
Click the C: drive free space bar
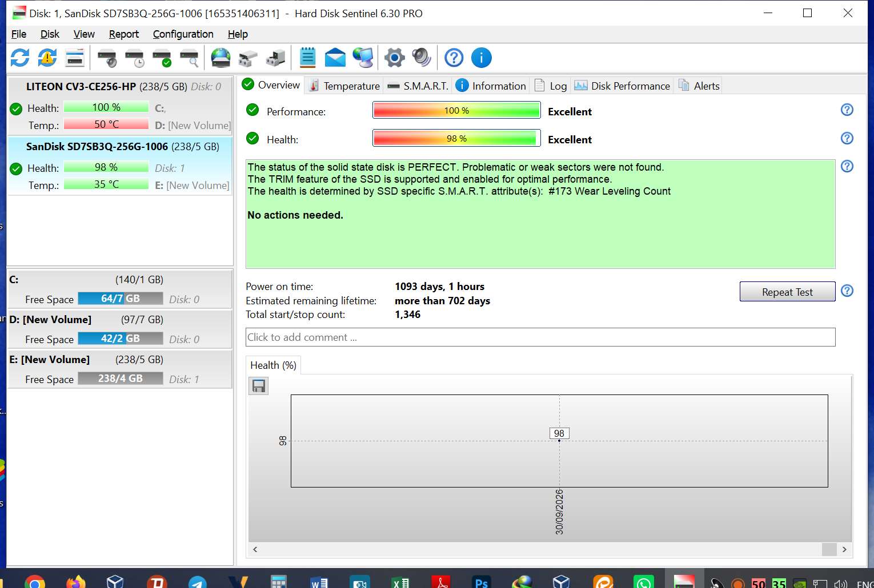121,299
